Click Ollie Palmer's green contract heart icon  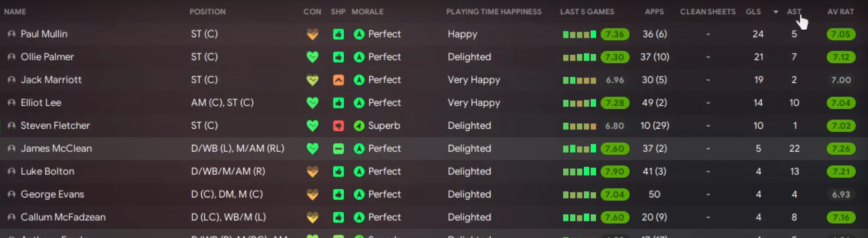(312, 57)
